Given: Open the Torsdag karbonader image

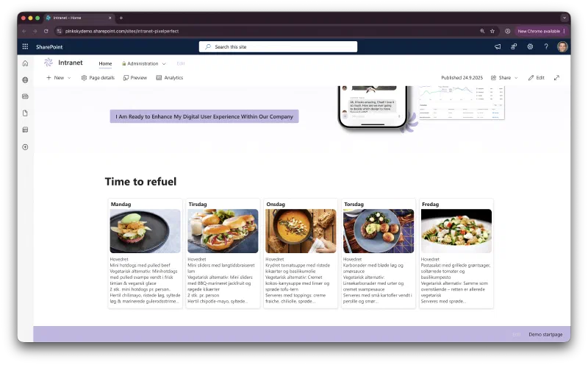Looking at the screenshot, I should click(x=379, y=231).
